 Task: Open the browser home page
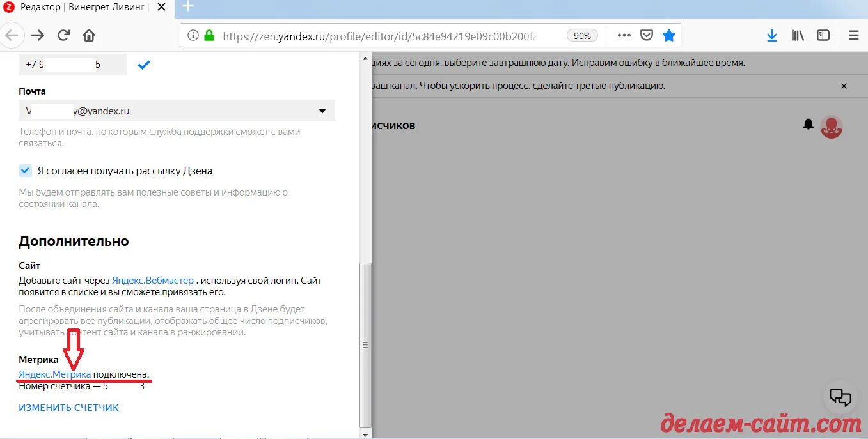89,35
